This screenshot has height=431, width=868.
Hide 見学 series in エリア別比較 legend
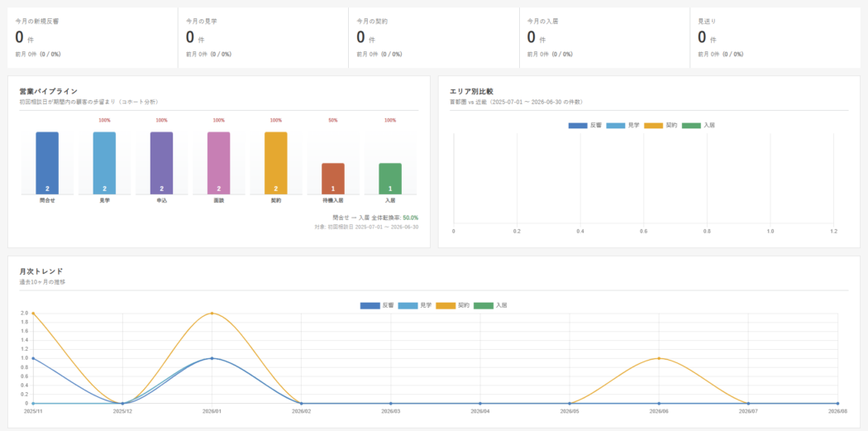coord(622,126)
